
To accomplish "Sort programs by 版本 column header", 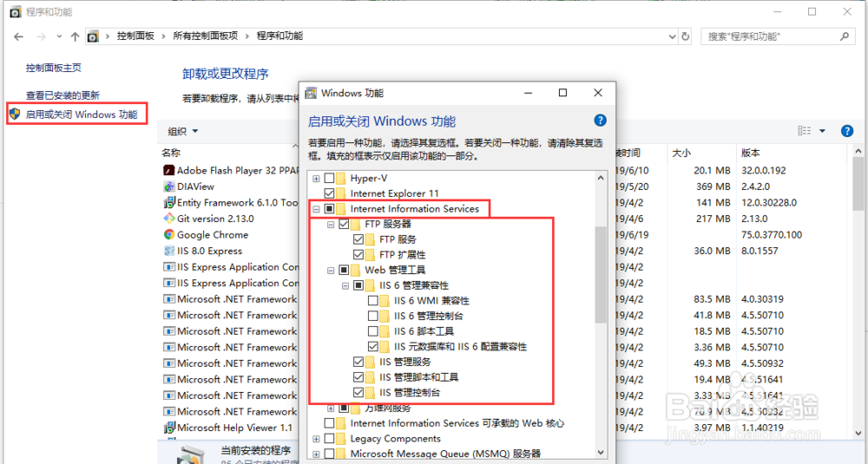I will (x=751, y=153).
